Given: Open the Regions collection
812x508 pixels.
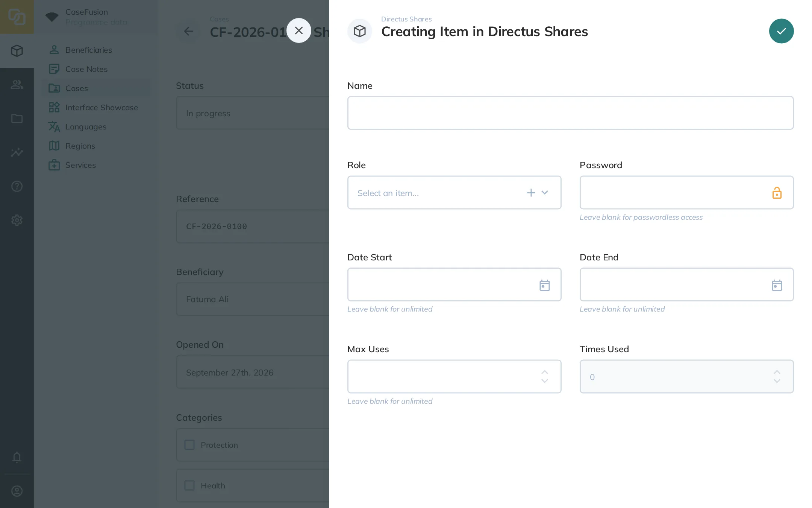Looking at the screenshot, I should pos(96,146).
